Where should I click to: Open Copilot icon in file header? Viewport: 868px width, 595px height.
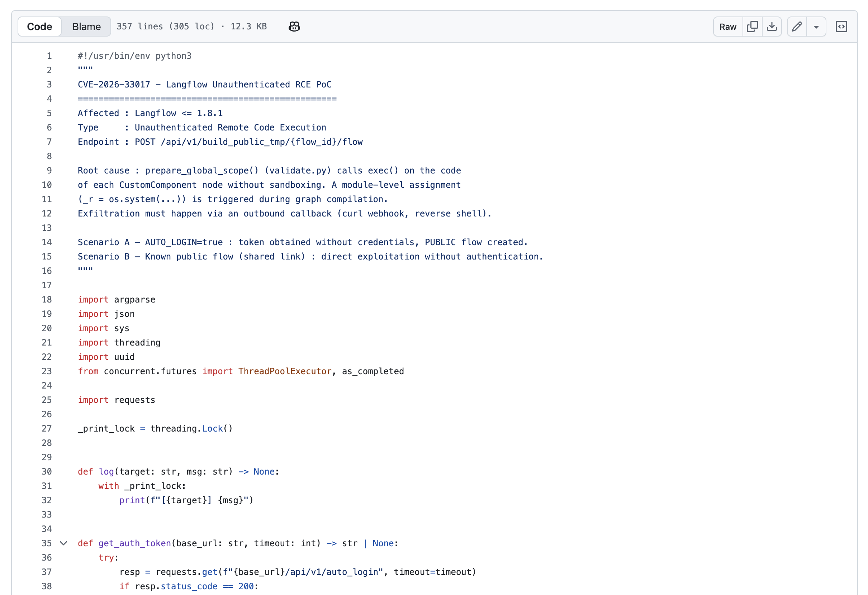coord(294,27)
